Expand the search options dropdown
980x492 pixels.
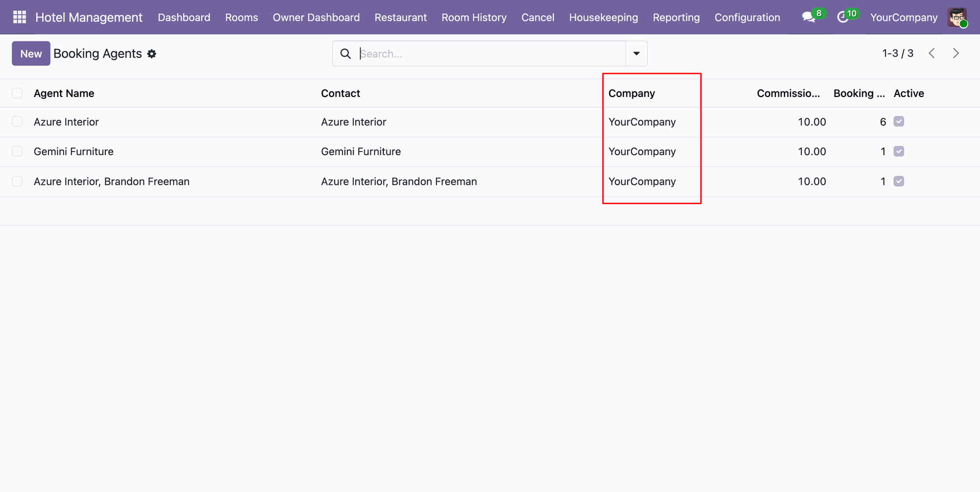click(x=636, y=54)
